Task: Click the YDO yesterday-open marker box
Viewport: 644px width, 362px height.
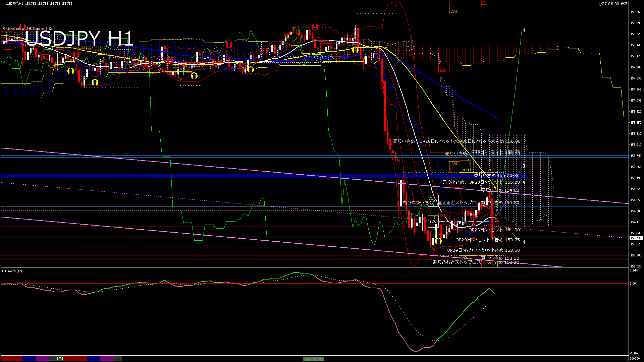Action: coord(433,200)
